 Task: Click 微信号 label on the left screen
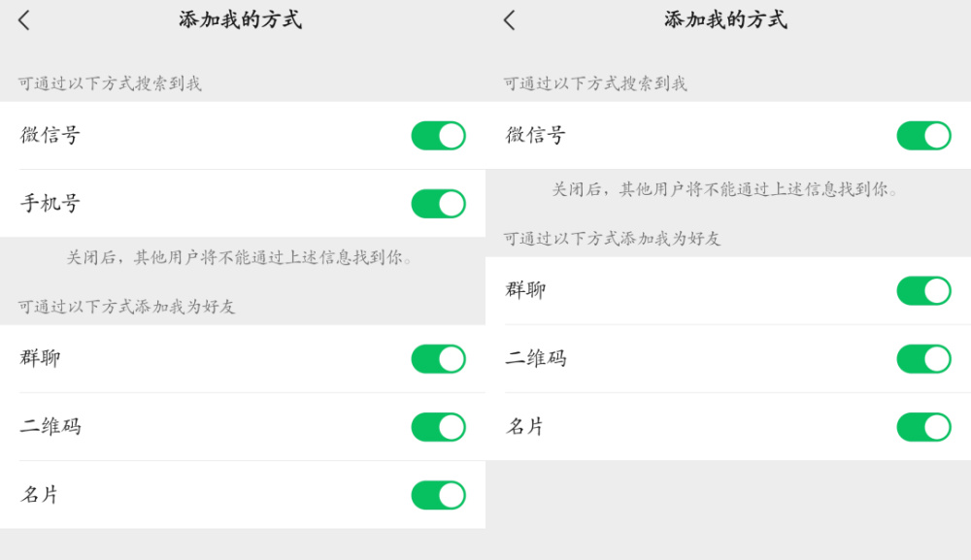click(x=50, y=136)
